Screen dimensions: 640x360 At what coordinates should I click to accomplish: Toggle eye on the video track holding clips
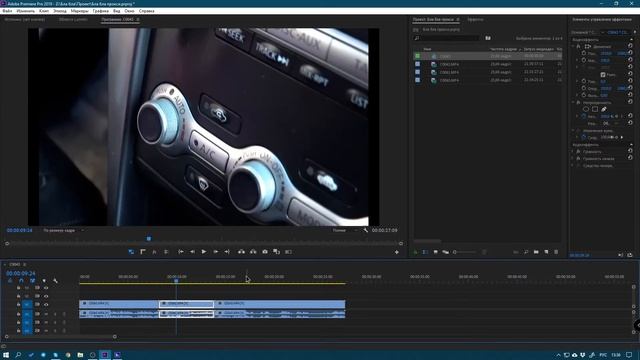tap(46, 304)
